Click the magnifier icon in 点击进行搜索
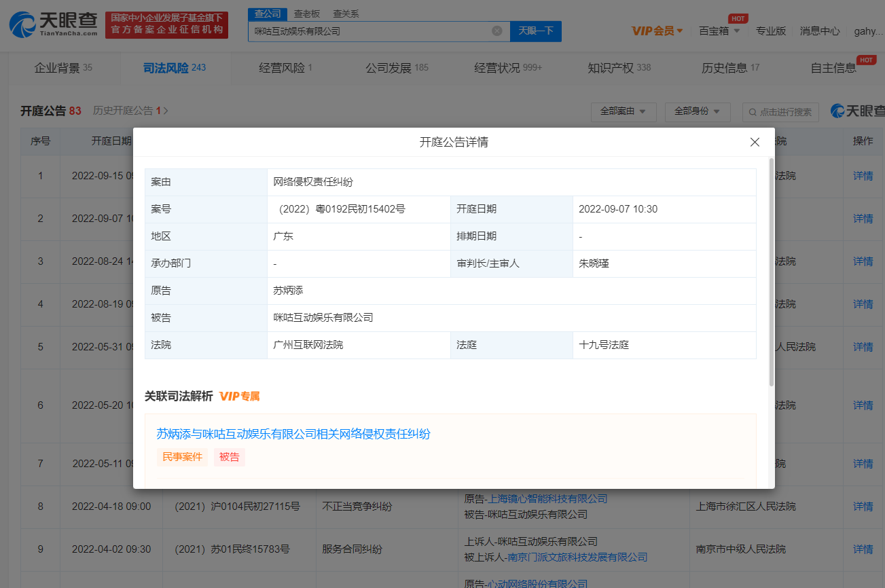The height and width of the screenshot is (588, 885). tap(753, 112)
